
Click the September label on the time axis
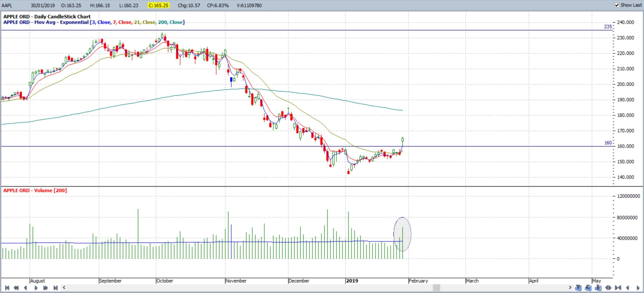click(110, 281)
